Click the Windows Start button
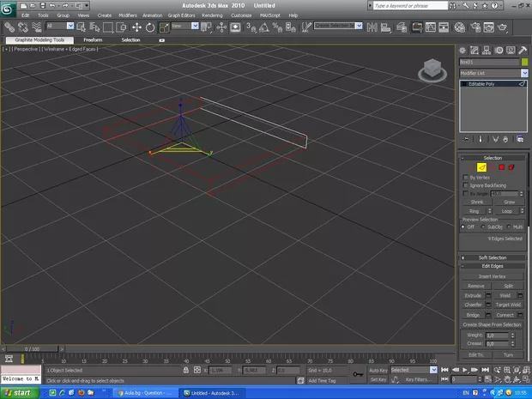This screenshot has width=532, height=399. tap(18, 392)
